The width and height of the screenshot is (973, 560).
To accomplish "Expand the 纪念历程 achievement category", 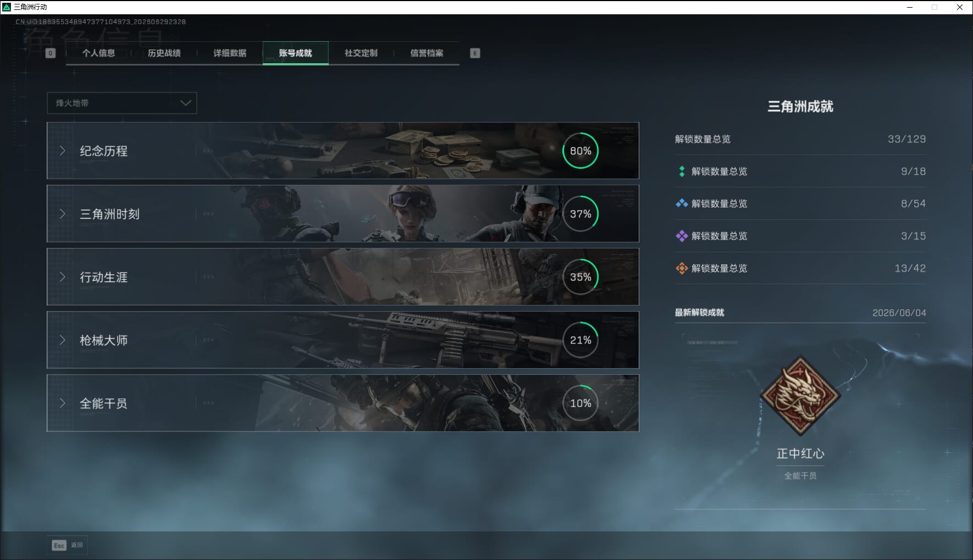I will pos(342,151).
